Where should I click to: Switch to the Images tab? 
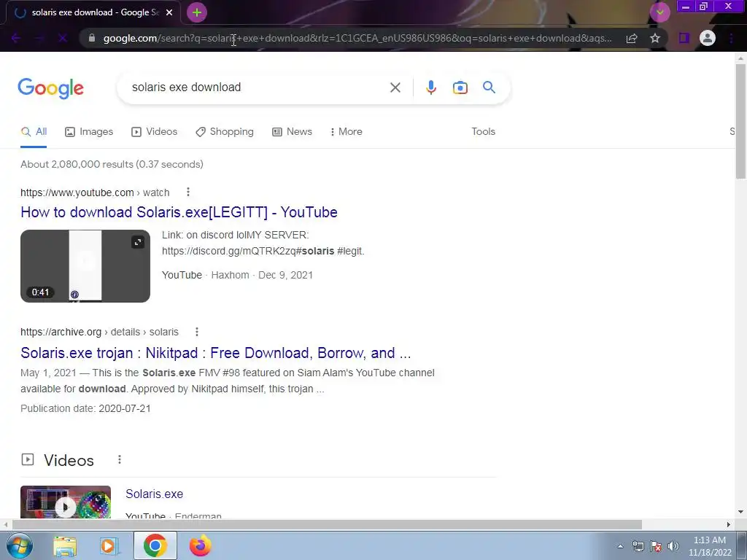pyautogui.click(x=89, y=132)
